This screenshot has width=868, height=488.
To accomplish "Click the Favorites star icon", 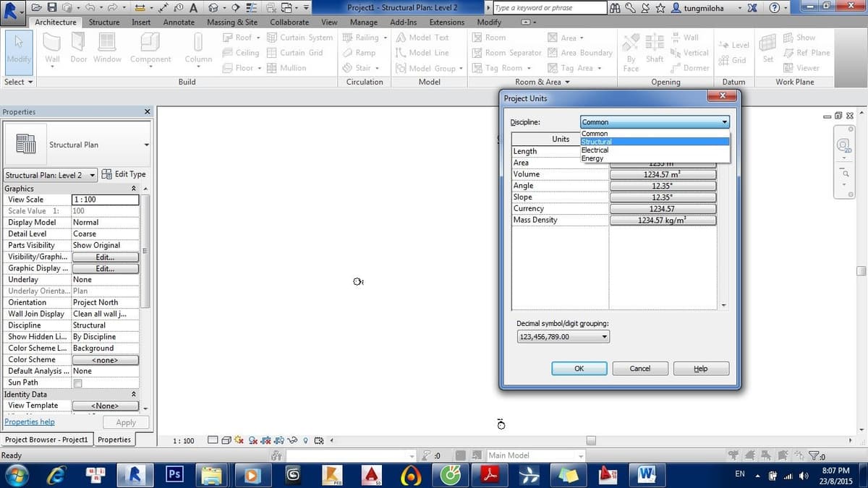I will click(660, 7).
